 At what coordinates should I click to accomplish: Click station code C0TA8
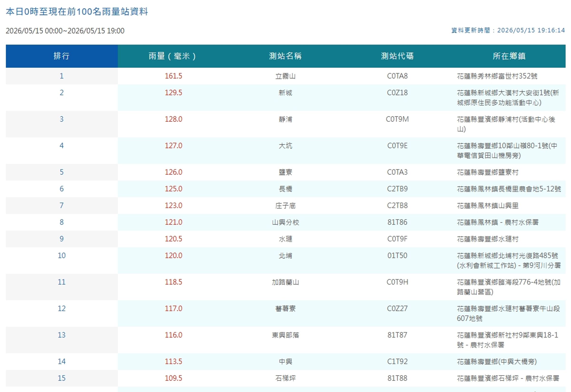[397, 76]
